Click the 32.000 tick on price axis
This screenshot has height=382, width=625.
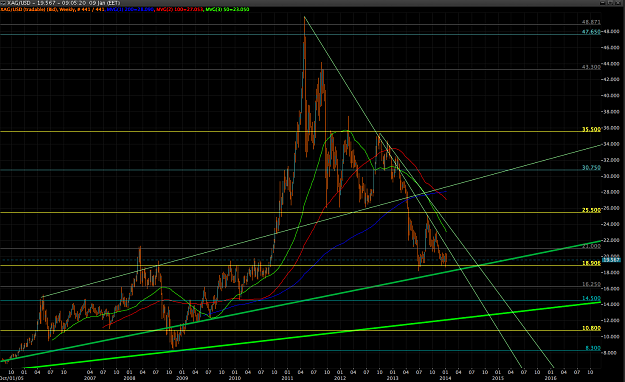point(612,160)
